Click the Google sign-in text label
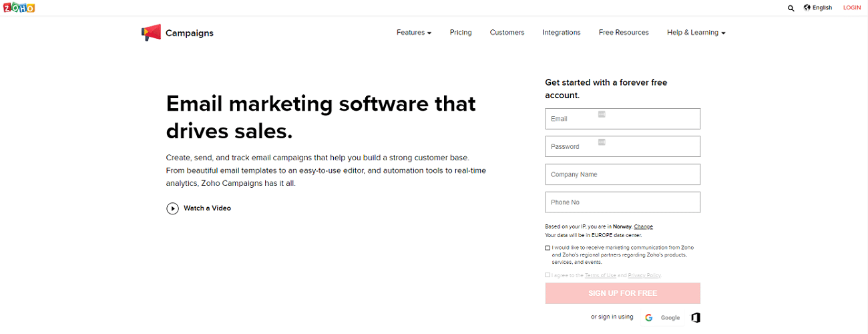 [670, 318]
